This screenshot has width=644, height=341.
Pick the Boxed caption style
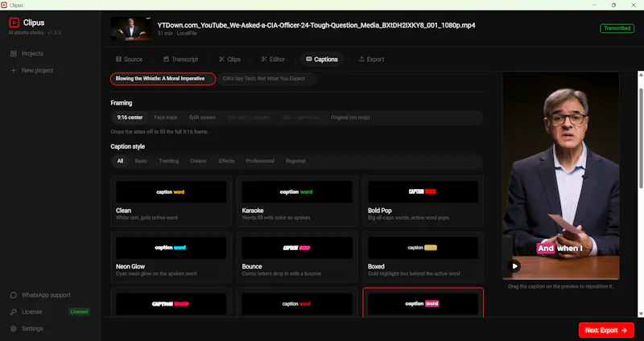[423, 257]
